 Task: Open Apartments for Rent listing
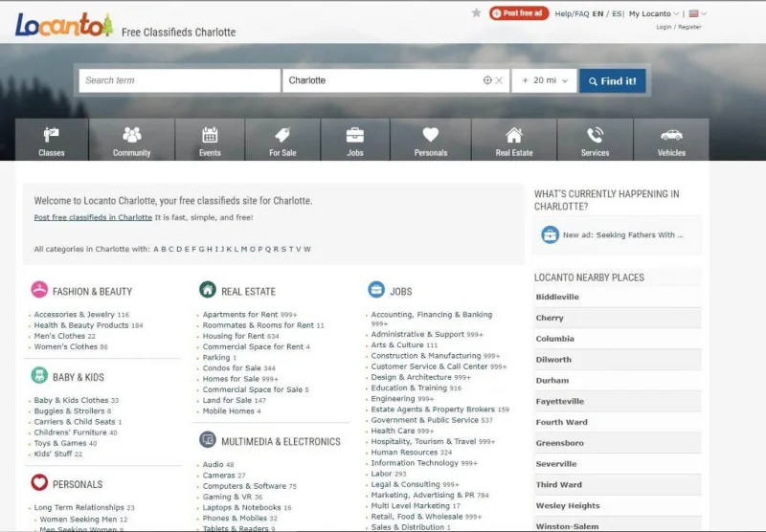point(240,315)
